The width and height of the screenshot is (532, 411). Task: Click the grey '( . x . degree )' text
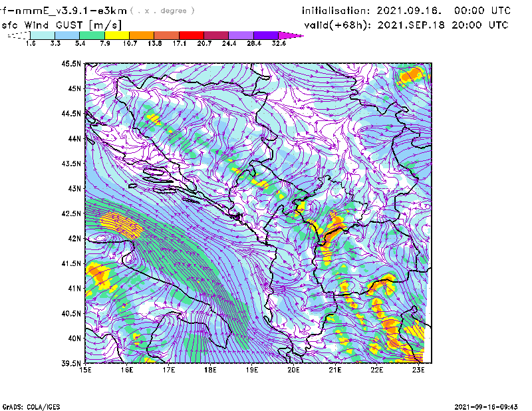tap(162, 11)
